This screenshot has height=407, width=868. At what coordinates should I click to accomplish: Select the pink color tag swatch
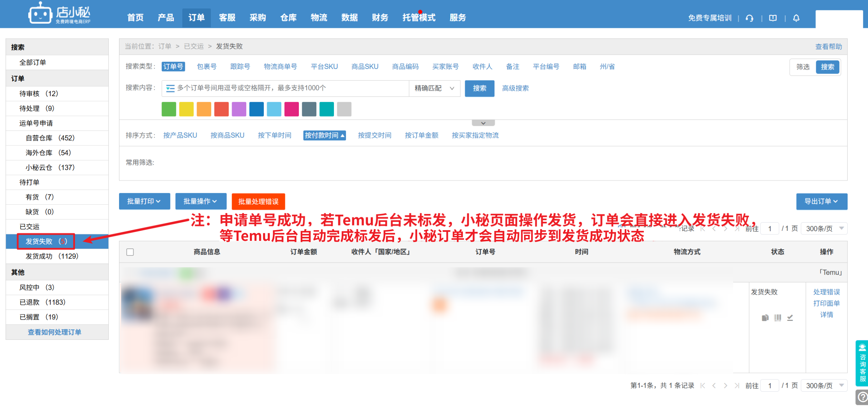(x=291, y=109)
